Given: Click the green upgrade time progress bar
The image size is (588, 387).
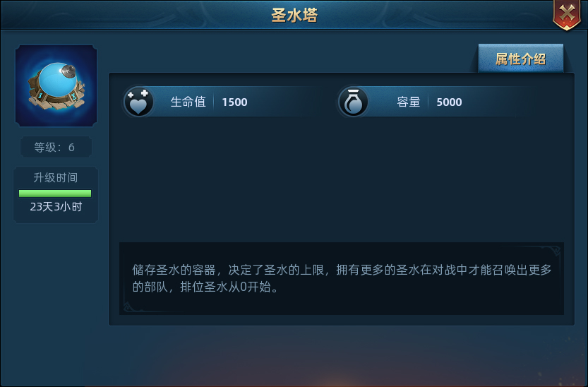Looking at the screenshot, I should (x=55, y=193).
